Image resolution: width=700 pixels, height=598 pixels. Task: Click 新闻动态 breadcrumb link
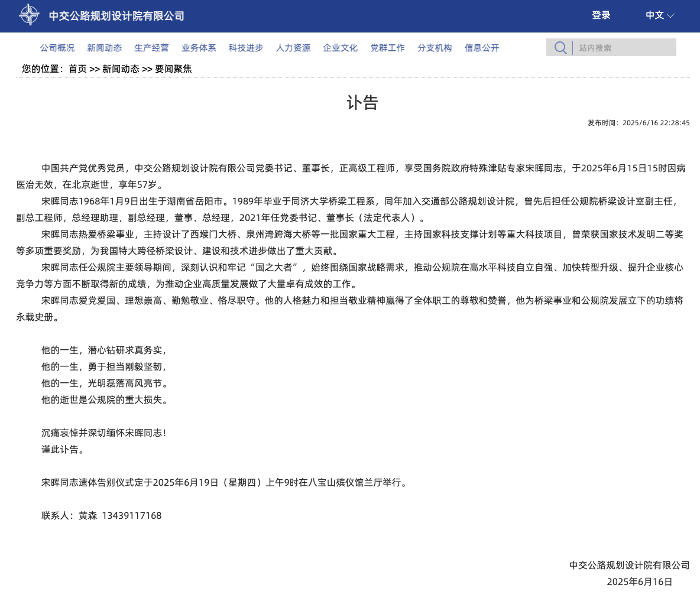pos(121,69)
